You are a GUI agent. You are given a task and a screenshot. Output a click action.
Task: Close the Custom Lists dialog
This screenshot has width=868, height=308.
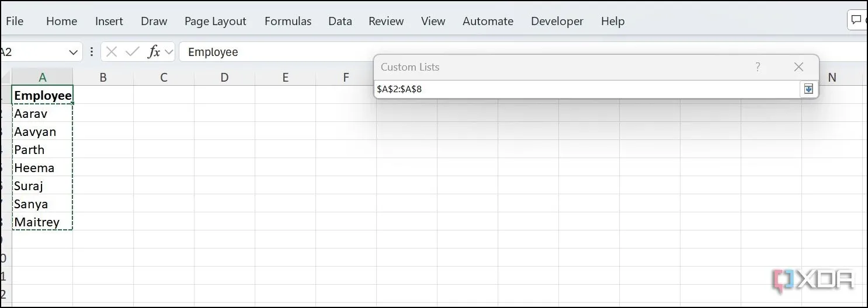[798, 67]
